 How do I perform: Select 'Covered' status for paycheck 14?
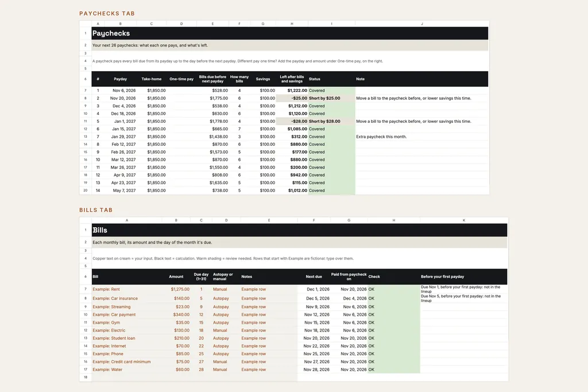pos(331,191)
